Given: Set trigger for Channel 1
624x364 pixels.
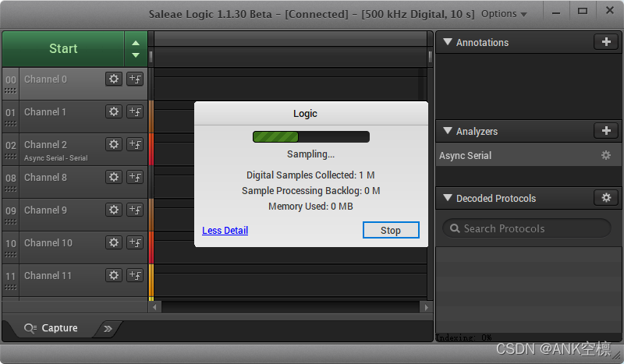Looking at the screenshot, I should tap(135, 111).
